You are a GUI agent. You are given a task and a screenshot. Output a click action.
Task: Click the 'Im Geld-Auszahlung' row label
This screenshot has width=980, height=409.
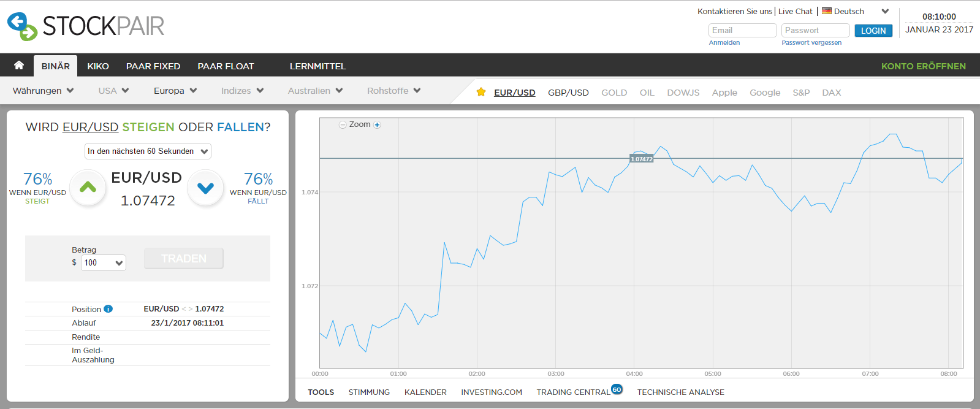click(x=93, y=355)
